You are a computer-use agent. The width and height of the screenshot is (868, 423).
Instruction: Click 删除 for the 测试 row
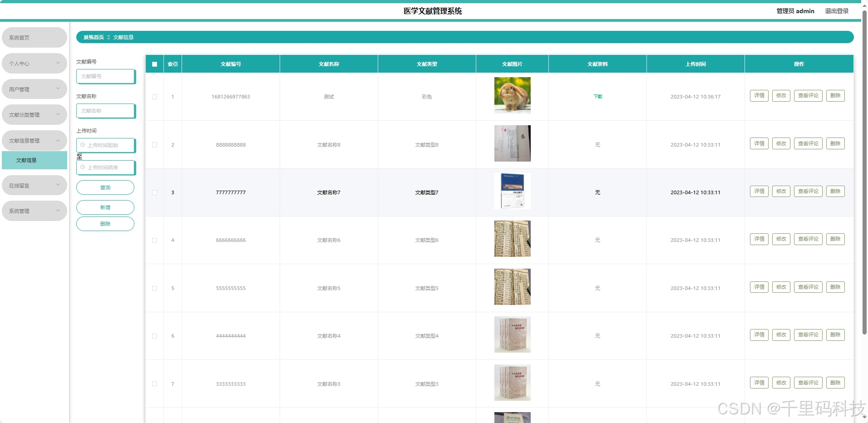click(x=835, y=95)
